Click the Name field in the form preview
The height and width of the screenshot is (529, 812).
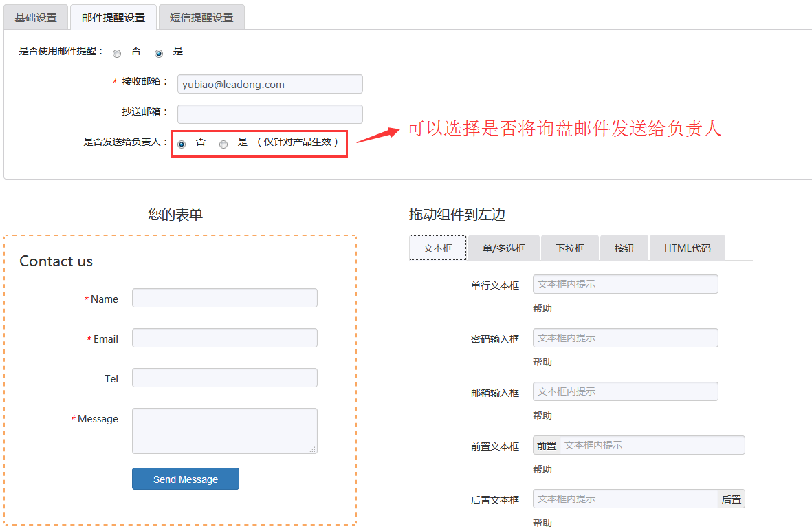[x=224, y=298]
